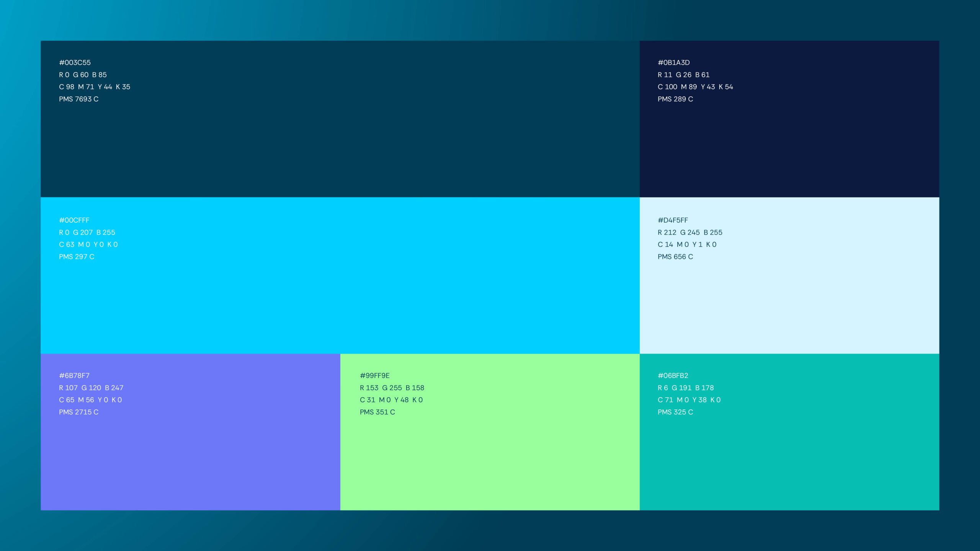Click the text C 63 M 0 Y 0 K 0
The width and height of the screenshot is (980, 551).
[x=88, y=245]
